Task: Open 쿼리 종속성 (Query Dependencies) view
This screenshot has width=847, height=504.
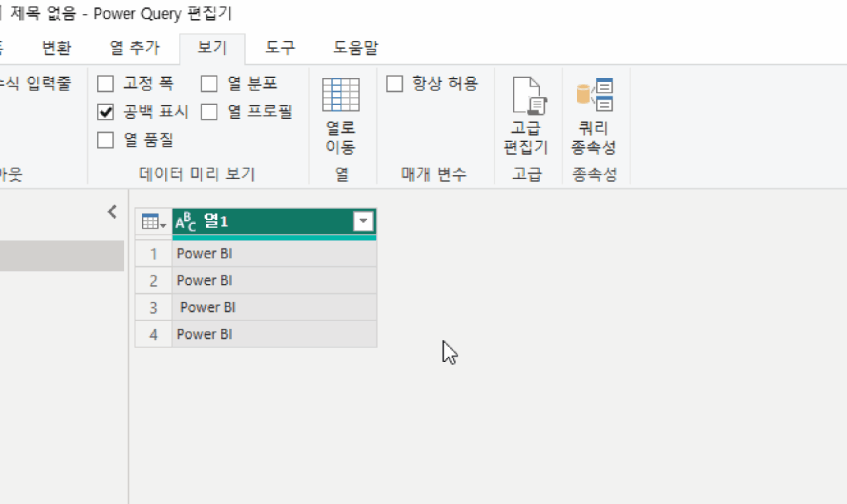Action: coord(594,116)
